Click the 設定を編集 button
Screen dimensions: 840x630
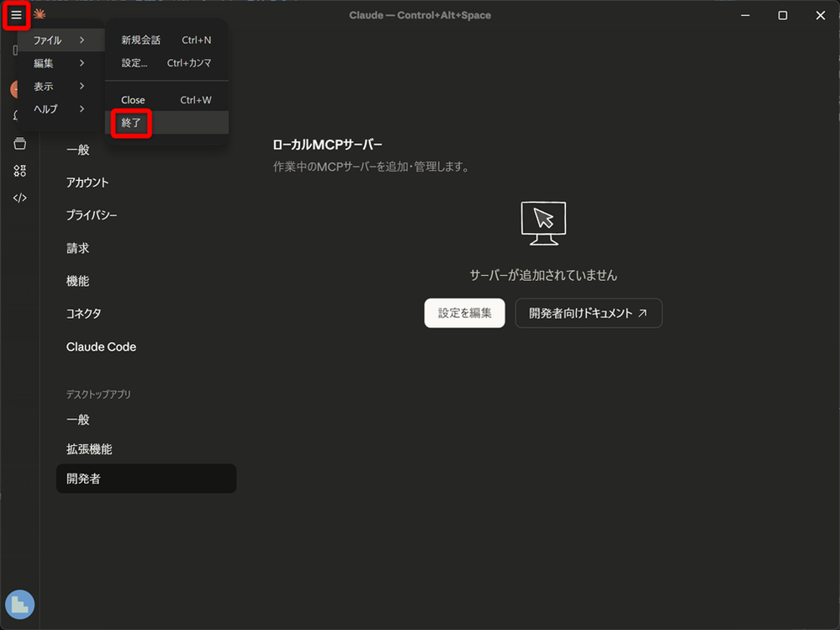tap(464, 313)
